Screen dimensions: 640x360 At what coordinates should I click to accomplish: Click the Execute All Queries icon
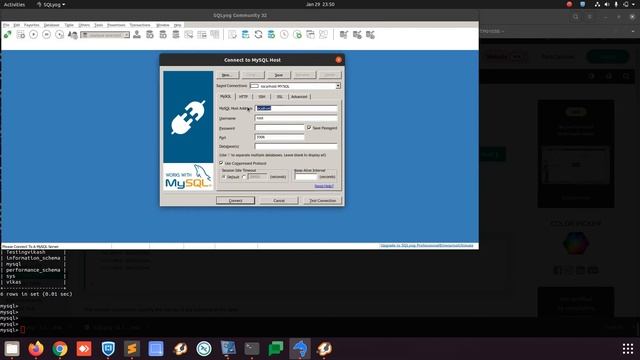click(47, 35)
